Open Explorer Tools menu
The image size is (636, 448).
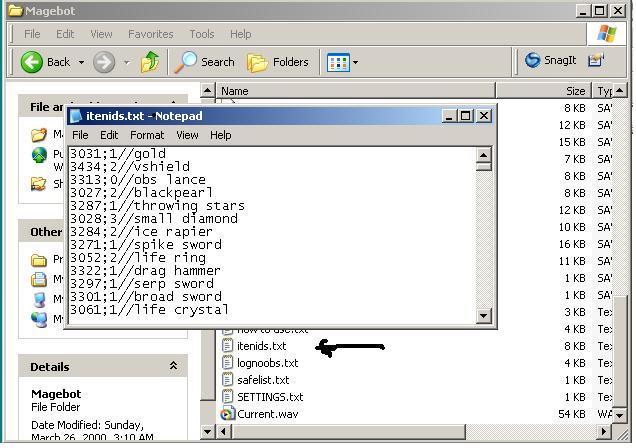[202, 34]
